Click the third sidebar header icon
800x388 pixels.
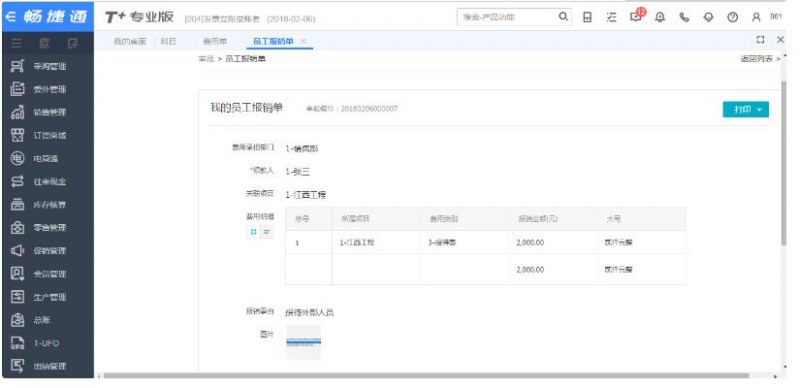tap(72, 43)
